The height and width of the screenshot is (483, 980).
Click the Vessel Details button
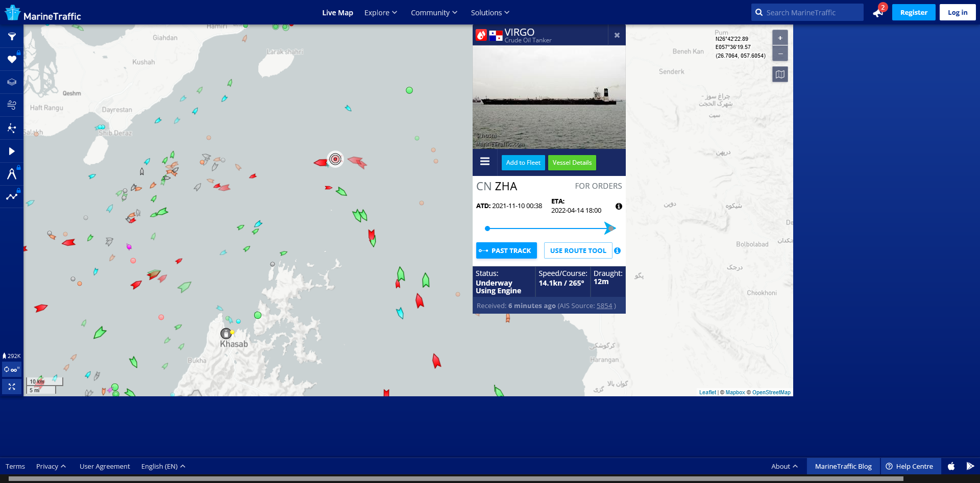(x=572, y=163)
